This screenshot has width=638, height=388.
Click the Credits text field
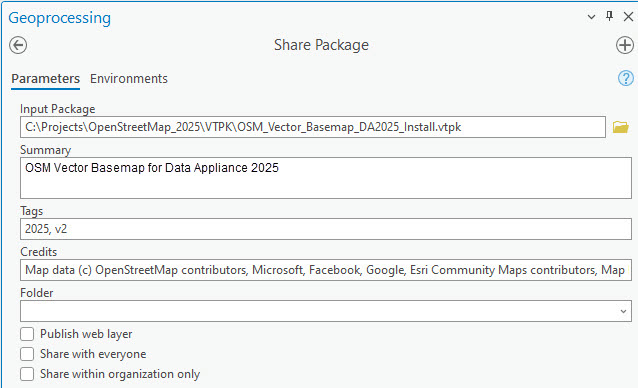tap(326, 270)
